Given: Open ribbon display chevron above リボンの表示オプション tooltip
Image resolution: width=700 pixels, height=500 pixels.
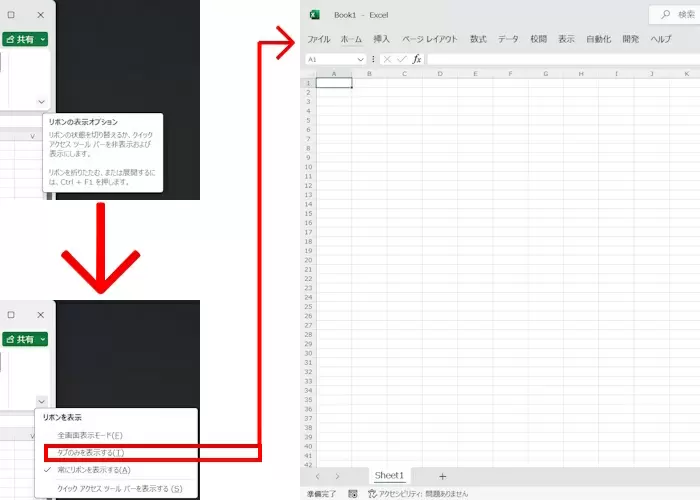Looking at the screenshot, I should point(41,101).
